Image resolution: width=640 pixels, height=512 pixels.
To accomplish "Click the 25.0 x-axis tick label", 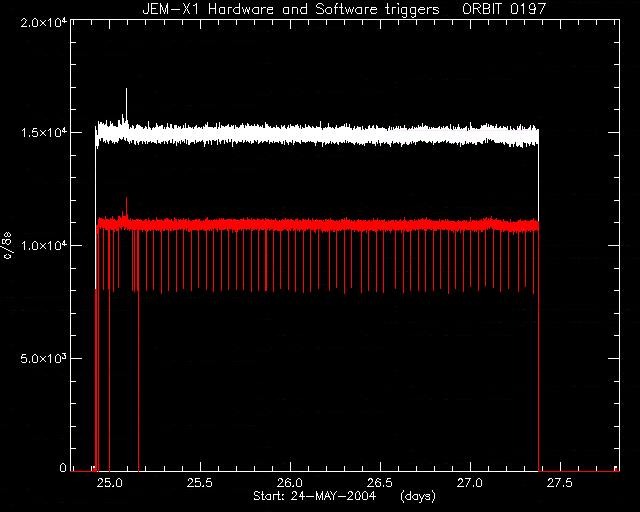I will (110, 483).
